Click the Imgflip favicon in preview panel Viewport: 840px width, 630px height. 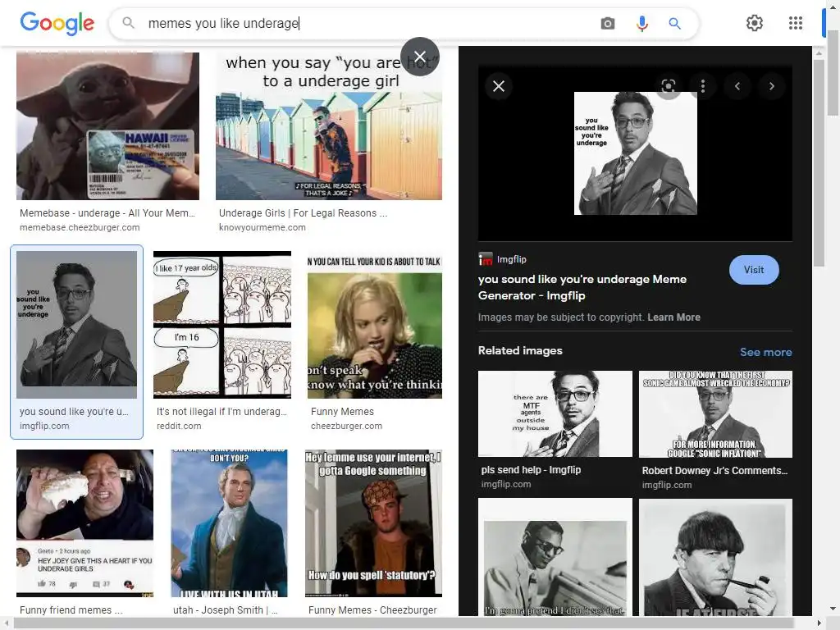click(486, 259)
